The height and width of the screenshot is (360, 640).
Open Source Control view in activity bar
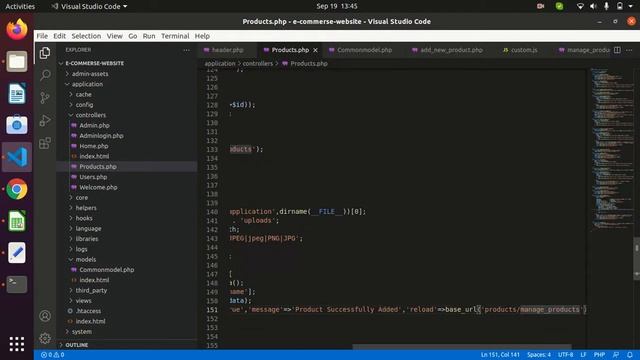point(45,98)
